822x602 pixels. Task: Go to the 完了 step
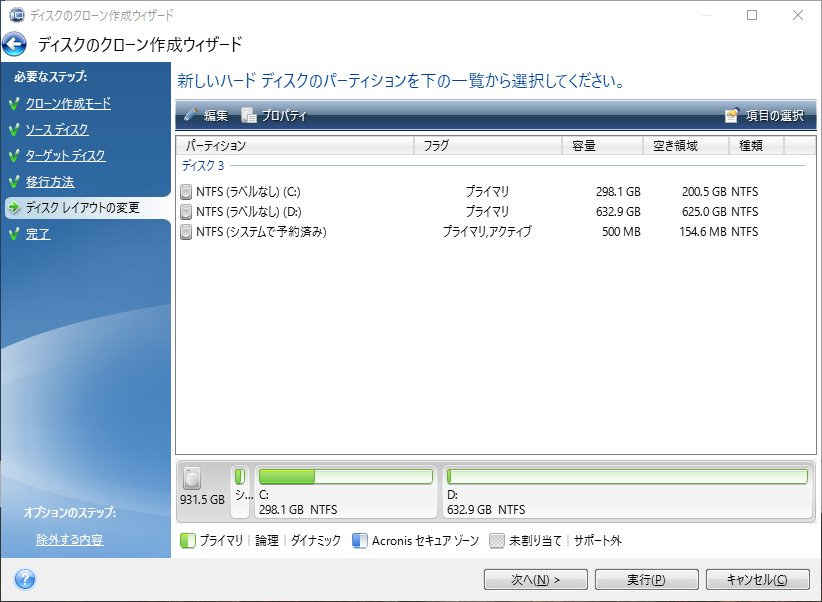click(x=38, y=234)
